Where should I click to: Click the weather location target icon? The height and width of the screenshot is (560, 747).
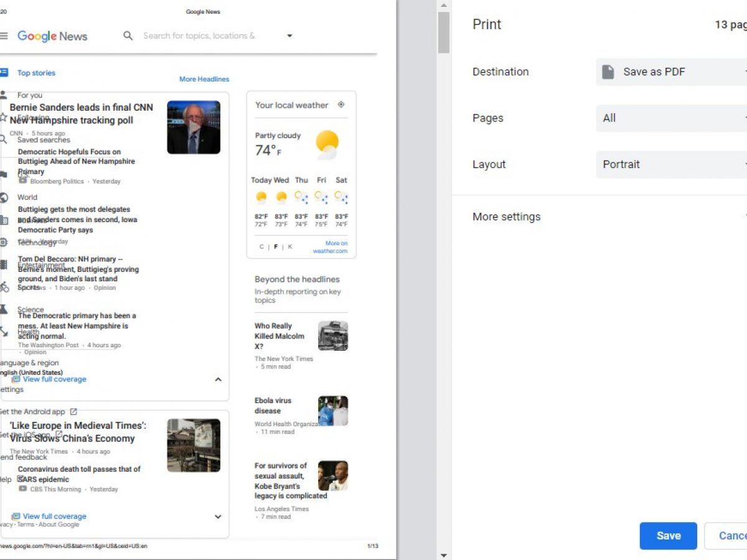341,105
